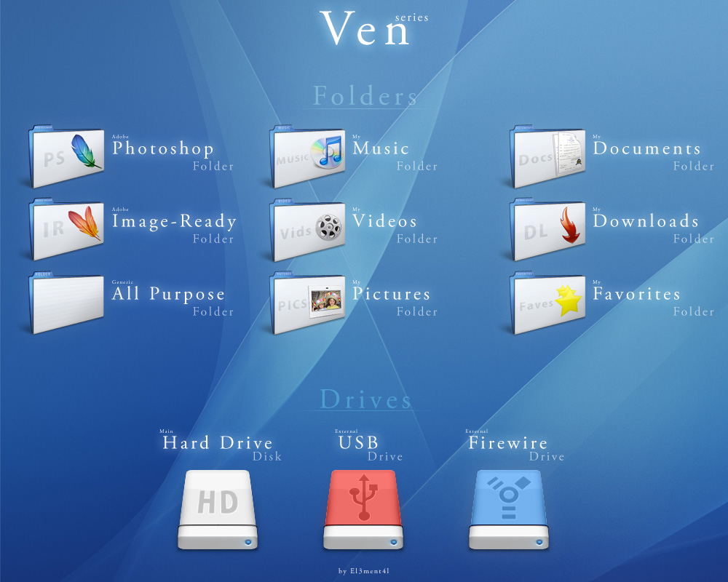Viewport: 728px width, 582px height.
Task: Open the Music folder icon with iTunes disc
Action: click(307, 156)
